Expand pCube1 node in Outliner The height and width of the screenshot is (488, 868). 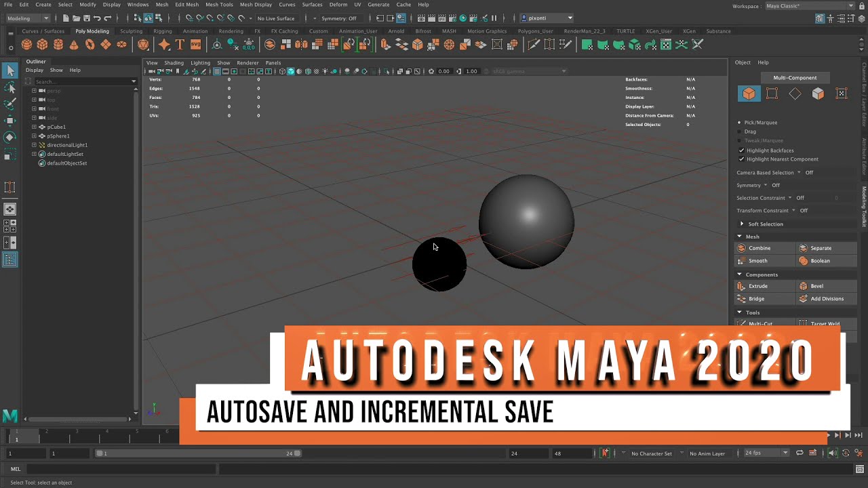(x=34, y=127)
